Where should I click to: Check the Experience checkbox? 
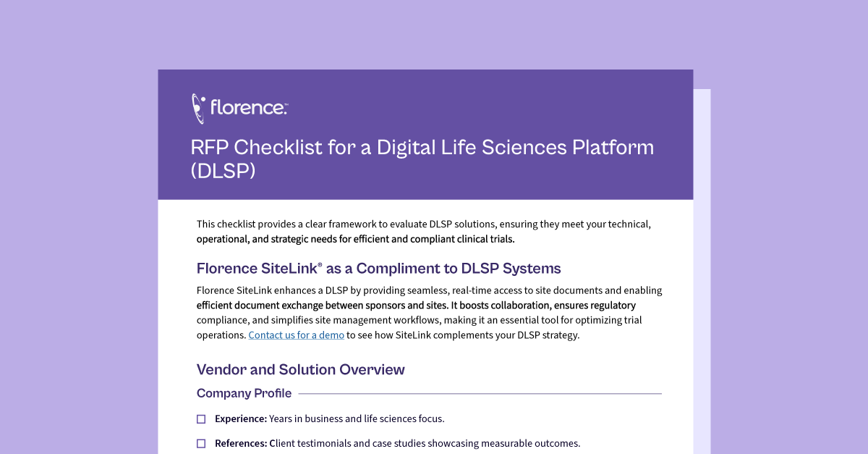pos(201,419)
